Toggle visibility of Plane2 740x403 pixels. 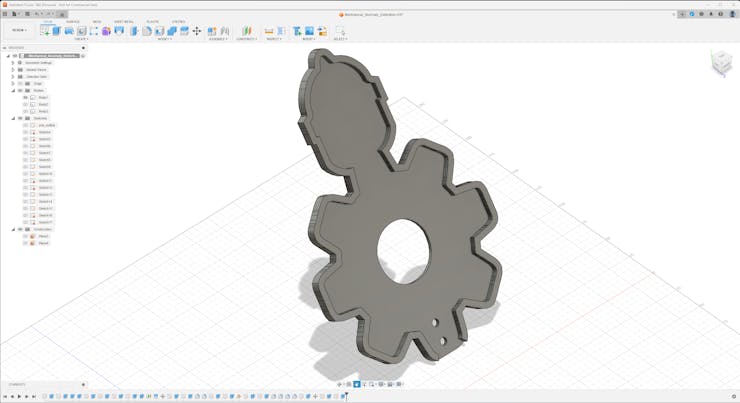(x=25, y=243)
